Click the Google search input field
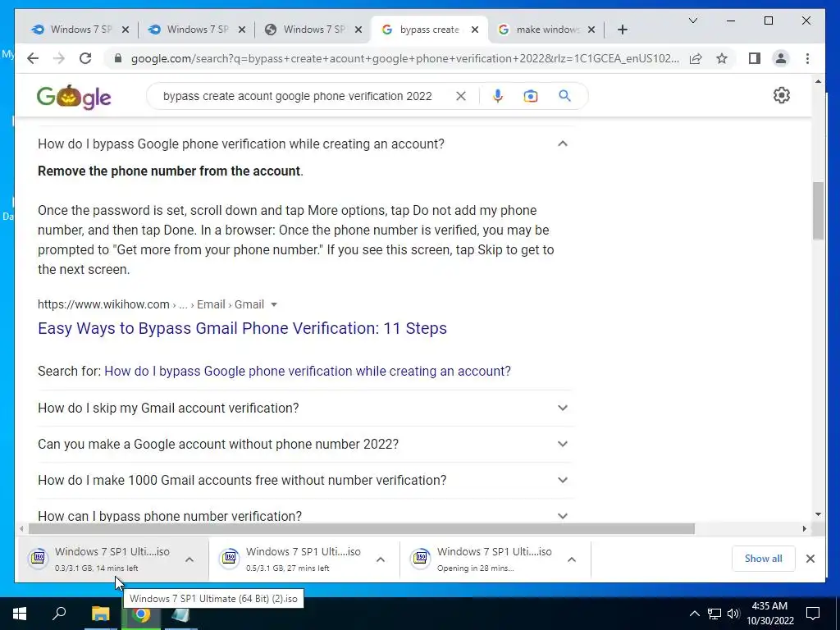Viewport: 840px width, 630px height. click(x=297, y=96)
